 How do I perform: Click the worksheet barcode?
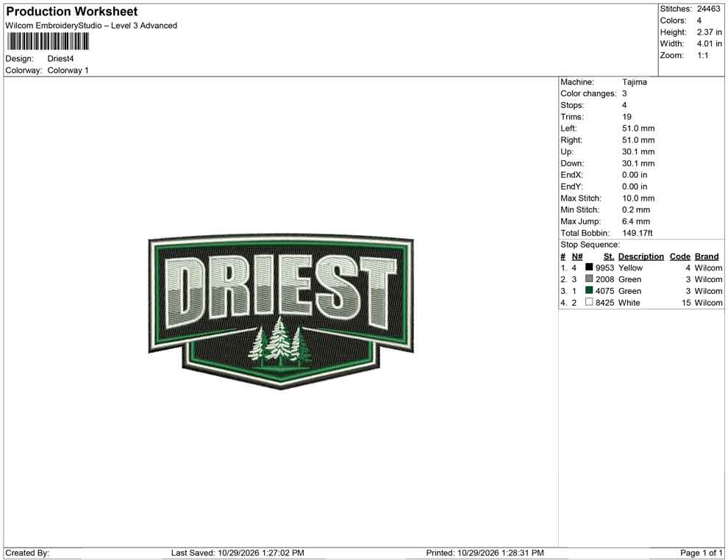(x=48, y=41)
